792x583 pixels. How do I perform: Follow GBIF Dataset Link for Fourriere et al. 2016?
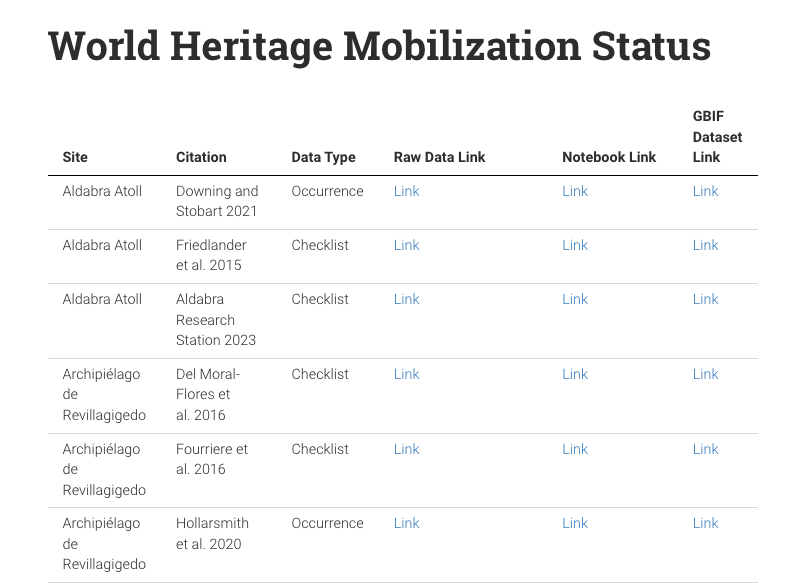(x=705, y=449)
